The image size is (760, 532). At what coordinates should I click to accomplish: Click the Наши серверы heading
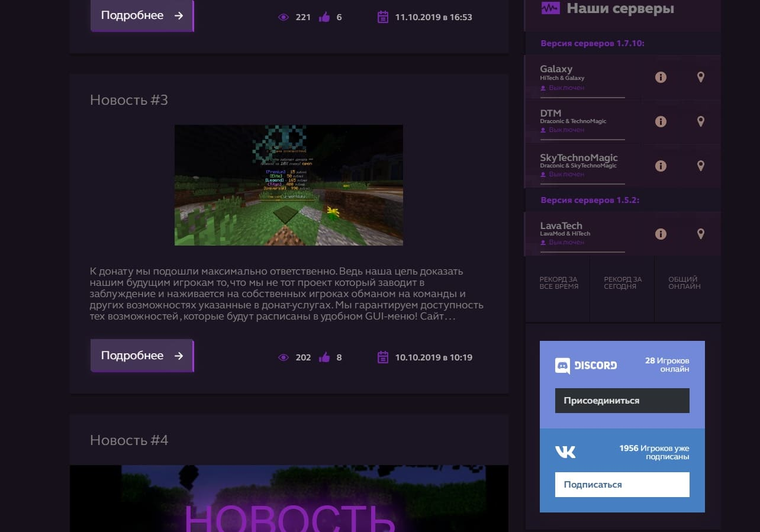click(620, 8)
